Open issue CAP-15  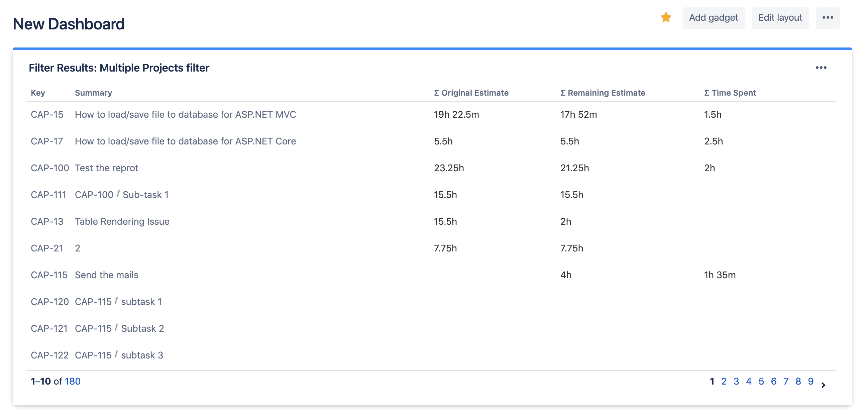point(46,114)
